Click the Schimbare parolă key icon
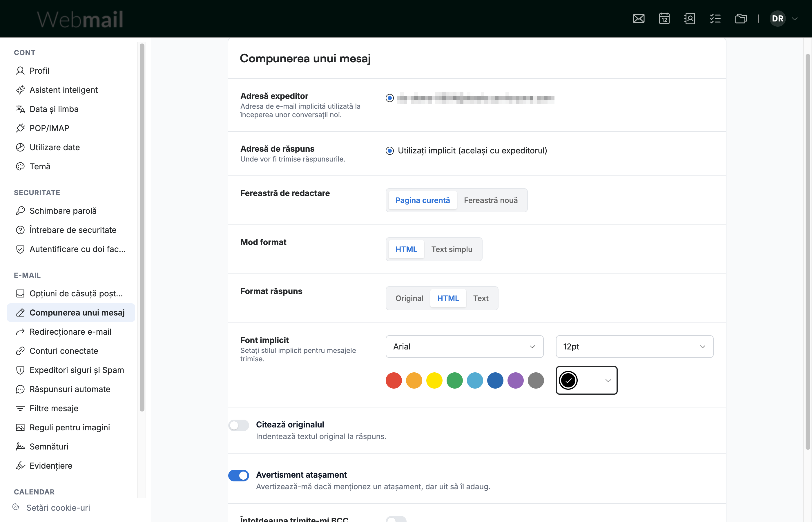Viewport: 812px width, 522px height. click(x=20, y=211)
